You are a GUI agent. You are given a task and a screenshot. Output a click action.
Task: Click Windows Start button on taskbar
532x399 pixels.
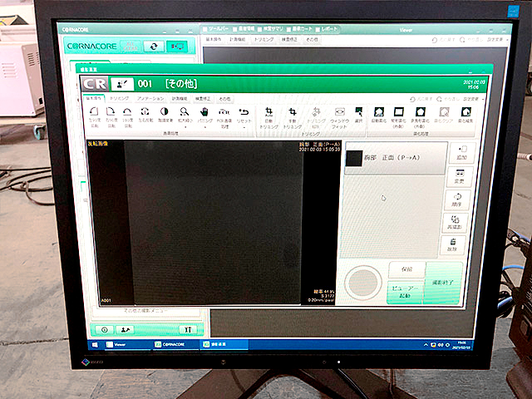[95, 345]
